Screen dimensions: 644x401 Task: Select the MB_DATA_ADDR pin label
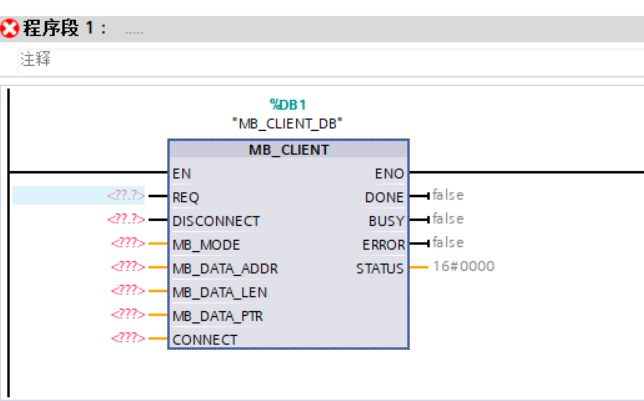225,269
